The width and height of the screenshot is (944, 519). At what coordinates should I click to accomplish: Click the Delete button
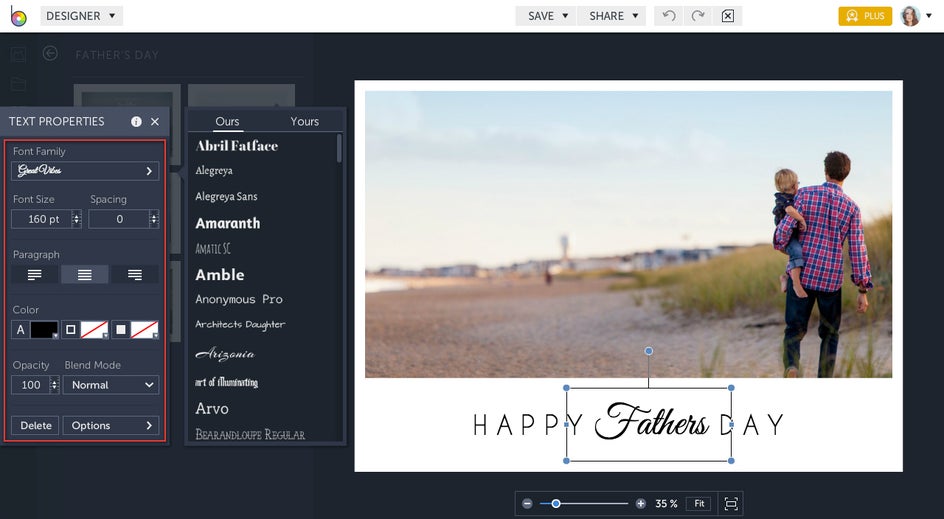36,426
